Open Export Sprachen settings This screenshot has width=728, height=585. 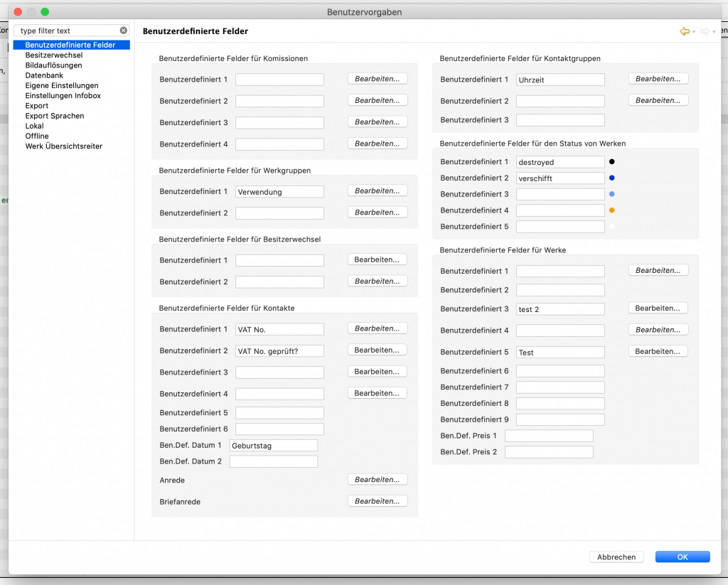pos(55,116)
